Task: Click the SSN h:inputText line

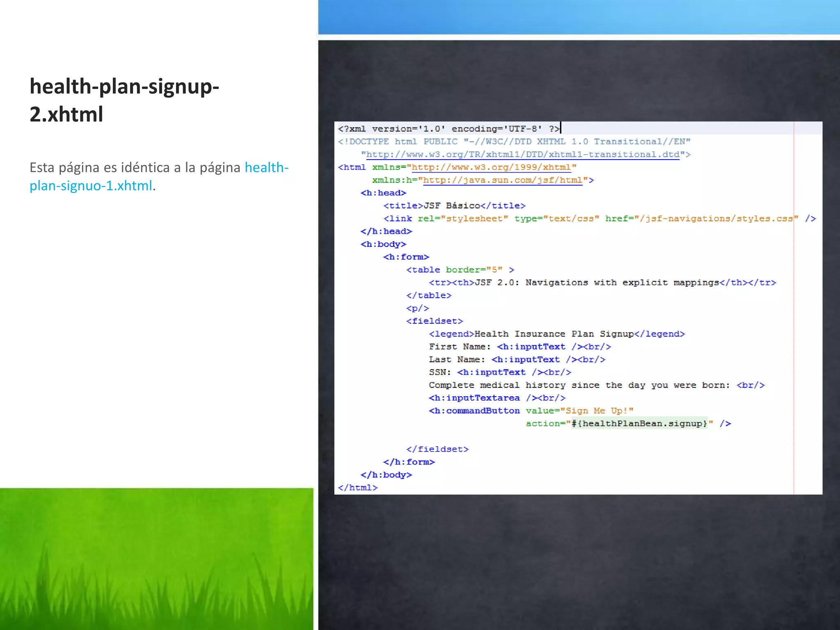Action: [x=500, y=372]
